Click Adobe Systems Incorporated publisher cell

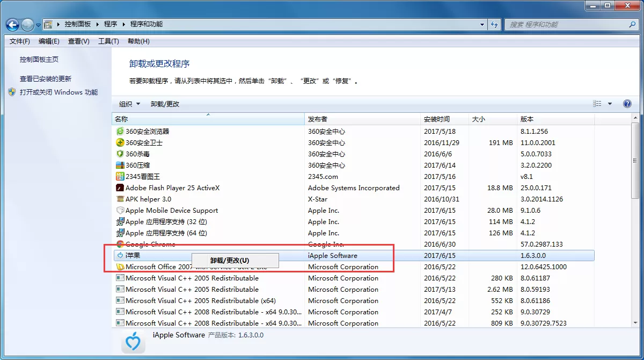354,188
